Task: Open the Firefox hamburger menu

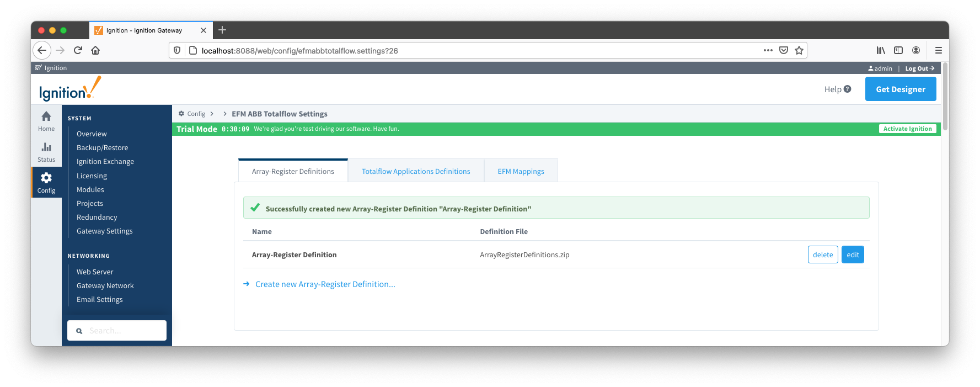Action: click(938, 50)
